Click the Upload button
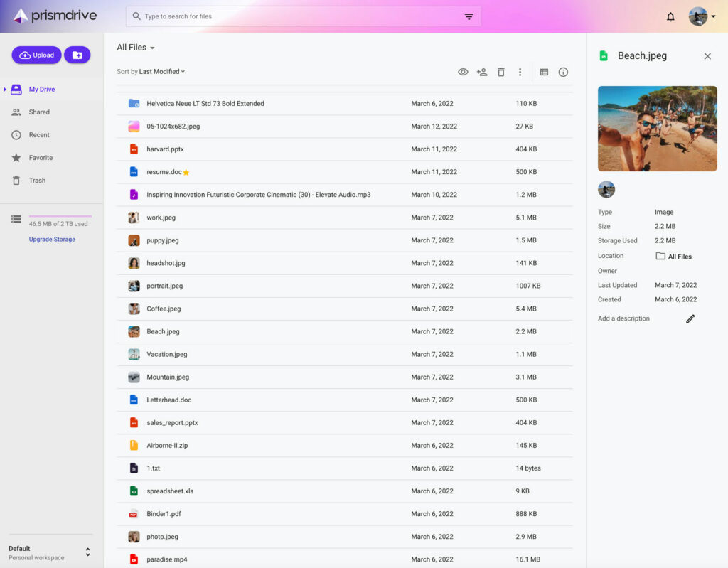Image resolution: width=728 pixels, height=568 pixels. tap(36, 55)
